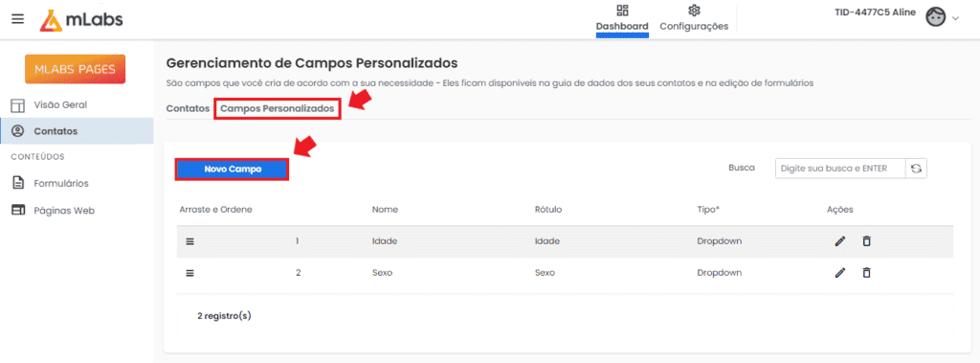
Task: Click the Contatos person icon
Action: pyautogui.click(x=18, y=131)
